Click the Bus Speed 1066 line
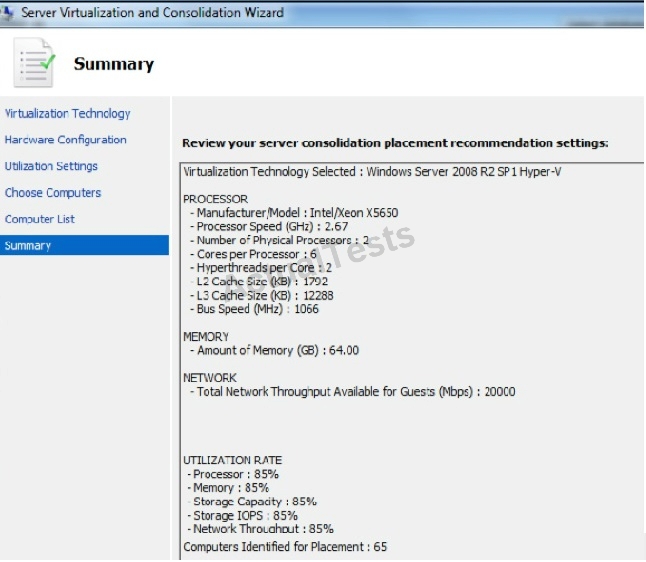 point(254,309)
